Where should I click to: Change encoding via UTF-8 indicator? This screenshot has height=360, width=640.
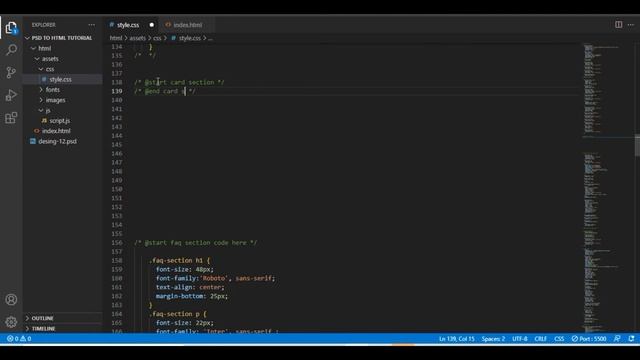click(x=520, y=339)
